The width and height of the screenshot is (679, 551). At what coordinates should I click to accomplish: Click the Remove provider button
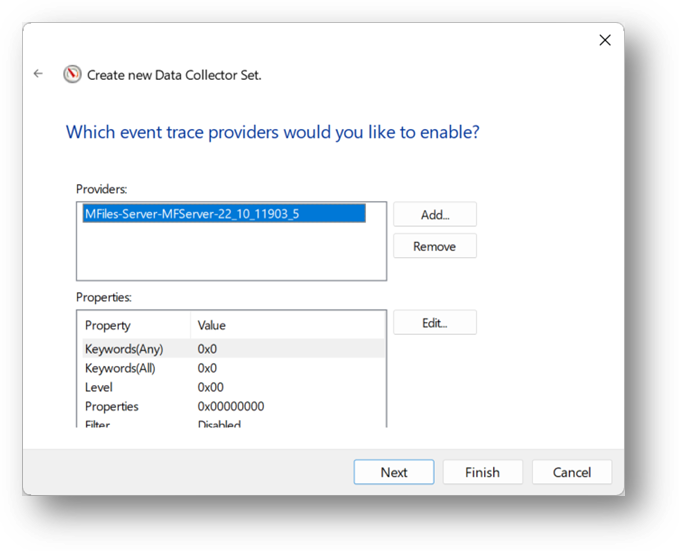click(x=435, y=246)
